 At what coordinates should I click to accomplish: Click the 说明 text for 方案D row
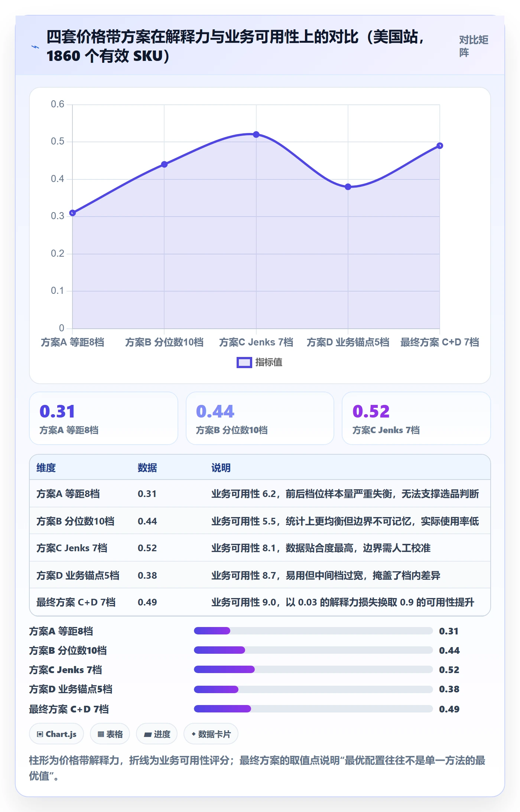coord(326,575)
